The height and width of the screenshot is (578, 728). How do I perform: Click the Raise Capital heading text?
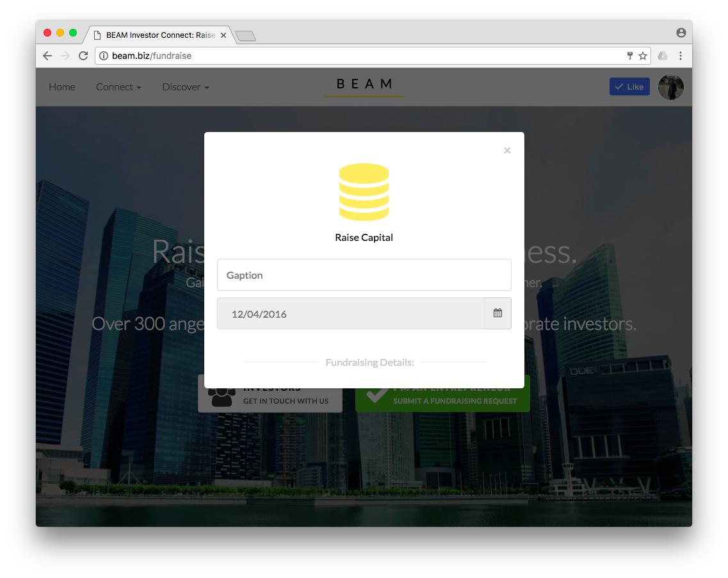pyautogui.click(x=364, y=238)
